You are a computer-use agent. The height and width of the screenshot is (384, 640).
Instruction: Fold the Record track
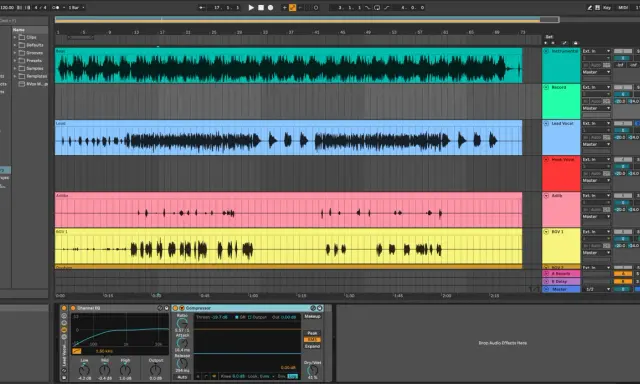[546, 87]
